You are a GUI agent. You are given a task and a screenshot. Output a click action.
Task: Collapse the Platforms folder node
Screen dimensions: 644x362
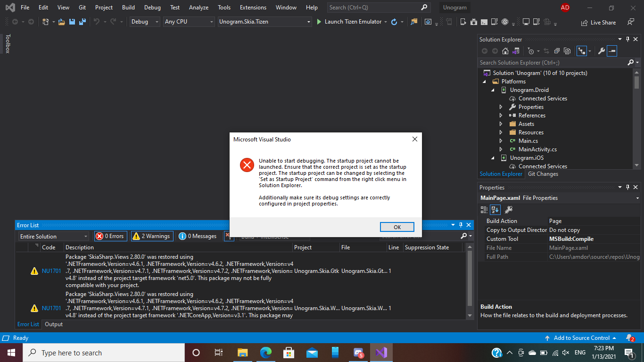pos(485,82)
